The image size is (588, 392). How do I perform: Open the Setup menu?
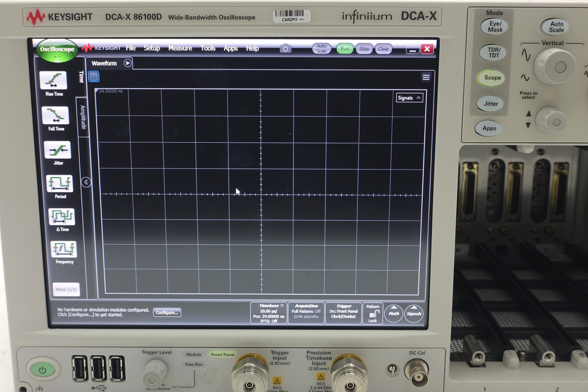pyautogui.click(x=152, y=48)
